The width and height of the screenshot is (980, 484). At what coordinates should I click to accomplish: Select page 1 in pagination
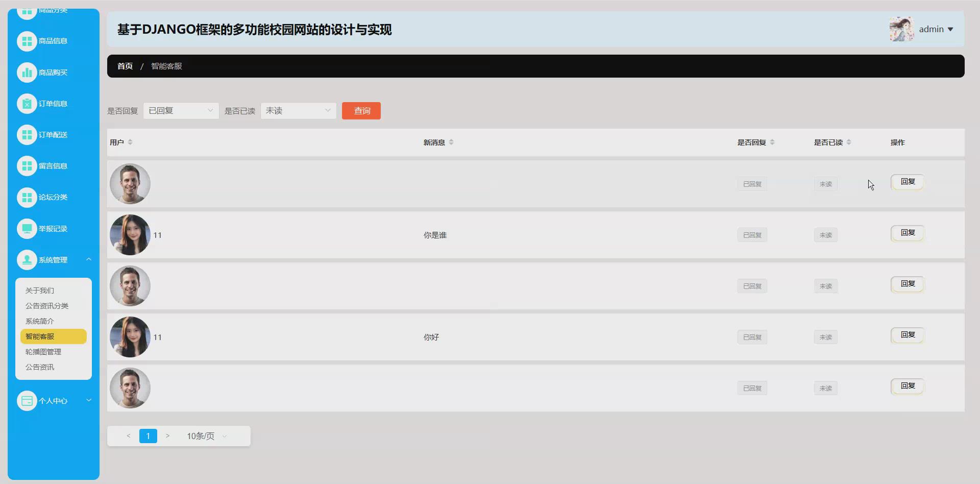[x=148, y=436]
